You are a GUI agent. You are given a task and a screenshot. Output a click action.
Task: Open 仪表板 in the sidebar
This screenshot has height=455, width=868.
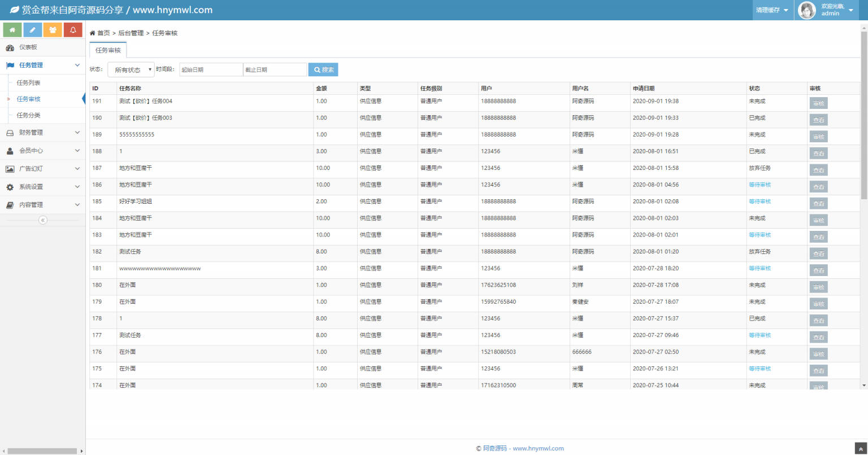click(42, 47)
